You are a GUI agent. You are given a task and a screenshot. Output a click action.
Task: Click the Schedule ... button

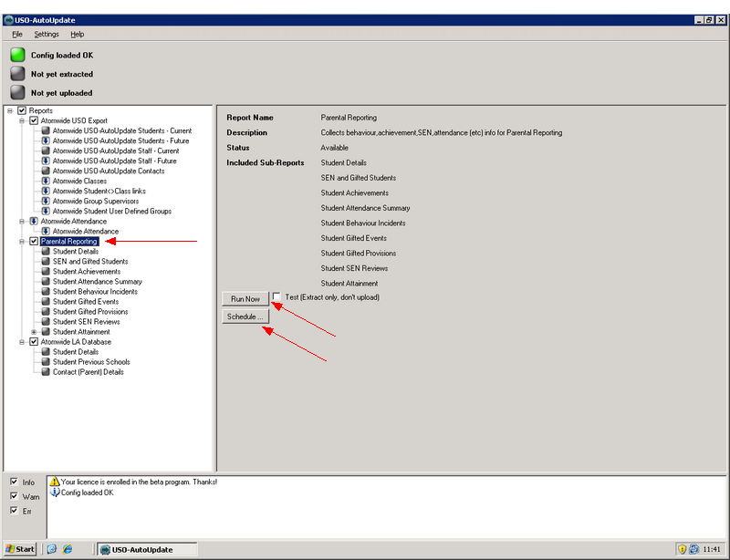point(245,316)
